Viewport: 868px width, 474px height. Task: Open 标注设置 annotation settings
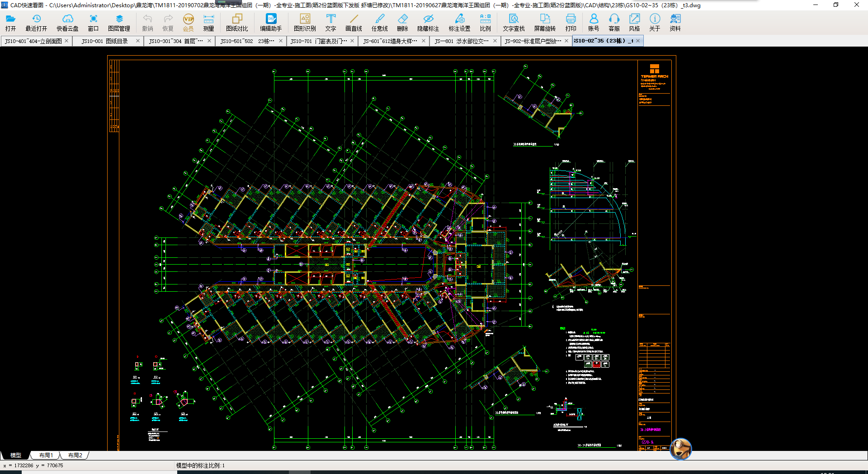pyautogui.click(x=459, y=23)
